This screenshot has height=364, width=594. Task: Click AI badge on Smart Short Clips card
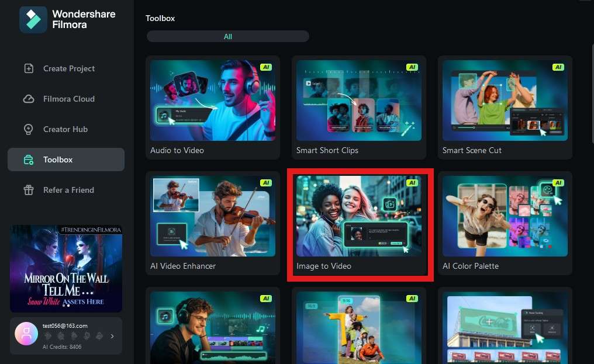point(412,67)
